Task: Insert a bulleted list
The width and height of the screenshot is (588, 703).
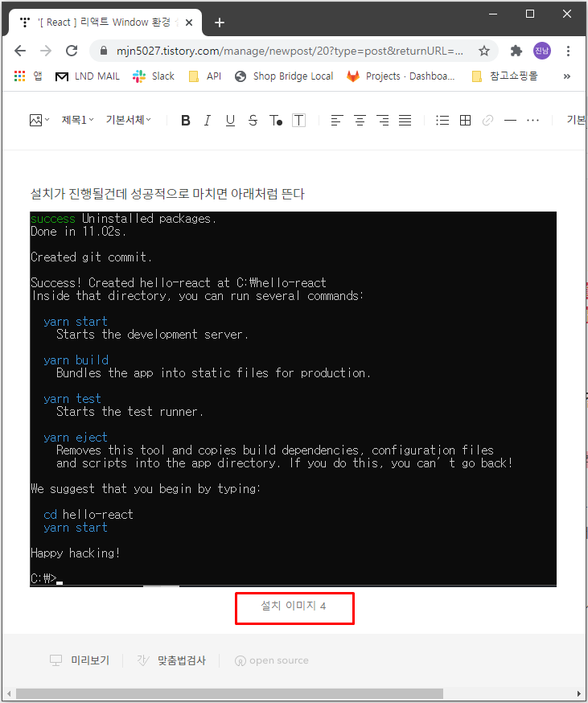Action: tap(442, 120)
